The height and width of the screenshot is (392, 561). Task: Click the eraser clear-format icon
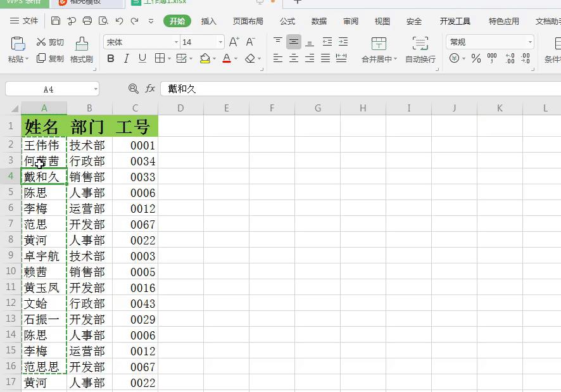click(250, 58)
